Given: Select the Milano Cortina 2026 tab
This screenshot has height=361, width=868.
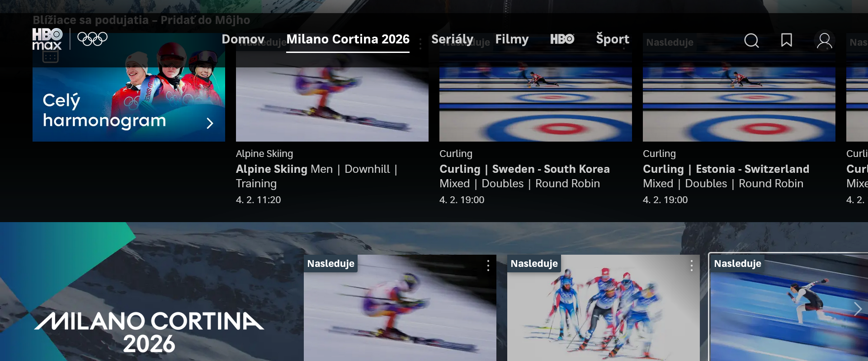Looking at the screenshot, I should coord(348,39).
